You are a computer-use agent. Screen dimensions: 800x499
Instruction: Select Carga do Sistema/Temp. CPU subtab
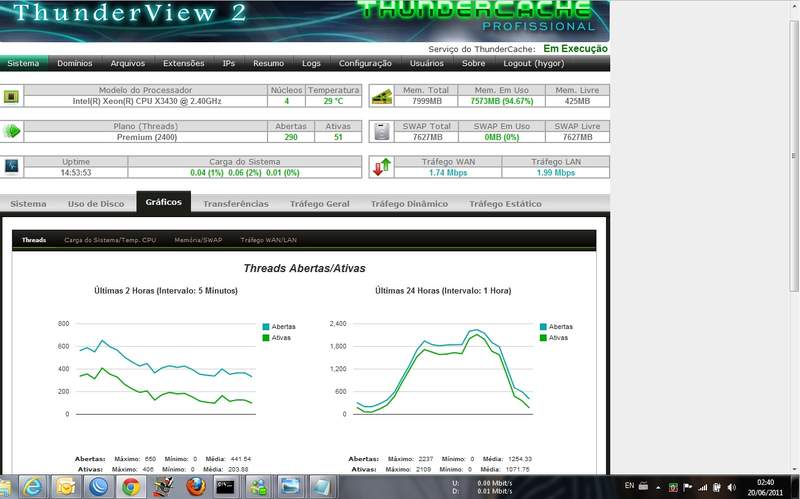click(x=110, y=240)
